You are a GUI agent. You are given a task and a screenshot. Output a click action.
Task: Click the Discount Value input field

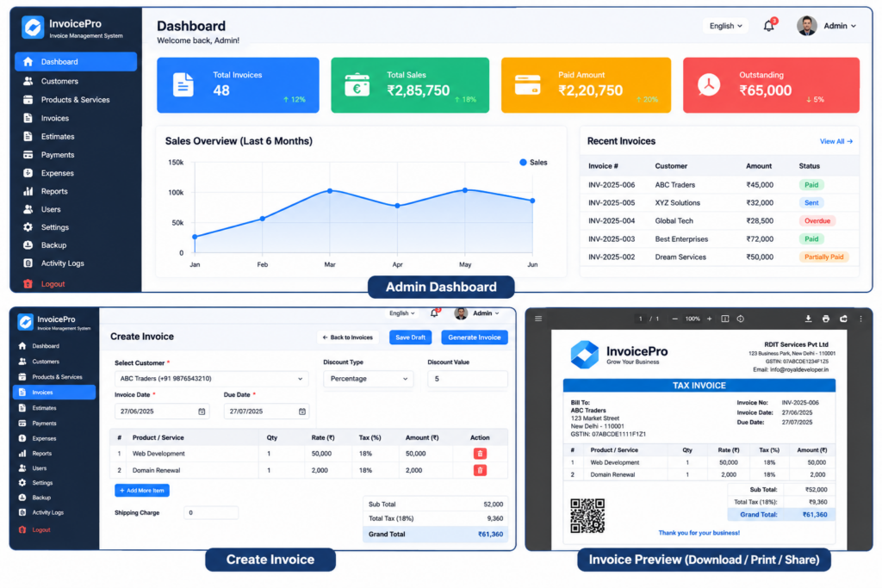click(x=468, y=378)
